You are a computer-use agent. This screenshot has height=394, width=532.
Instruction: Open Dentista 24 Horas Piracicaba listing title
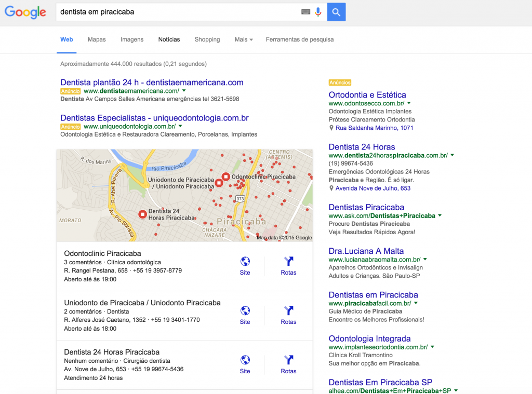pyautogui.click(x=112, y=352)
